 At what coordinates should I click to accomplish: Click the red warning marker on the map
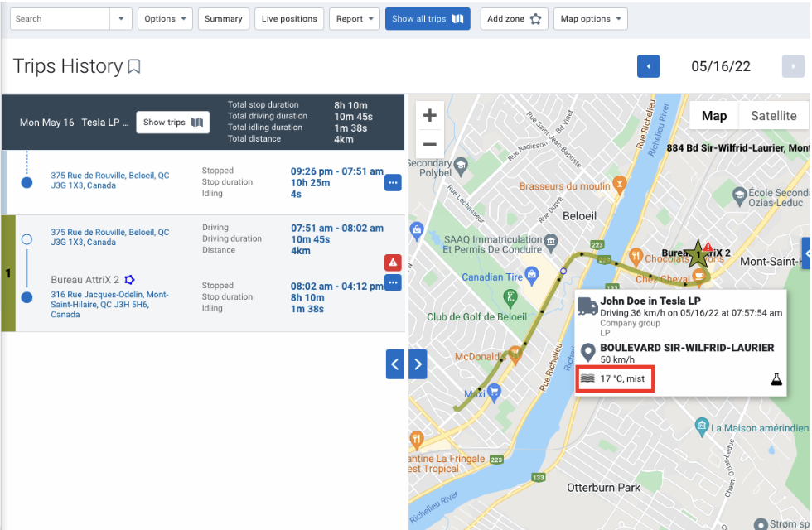pos(708,247)
